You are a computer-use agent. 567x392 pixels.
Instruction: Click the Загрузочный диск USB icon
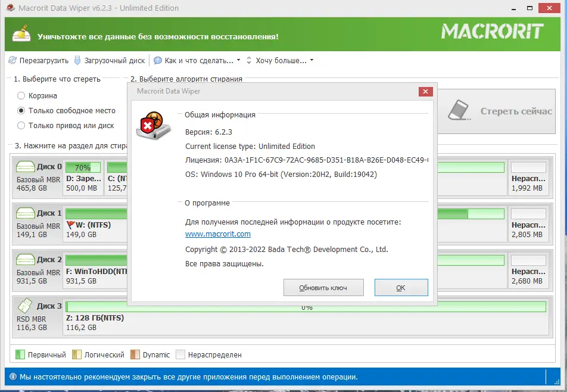tap(77, 60)
